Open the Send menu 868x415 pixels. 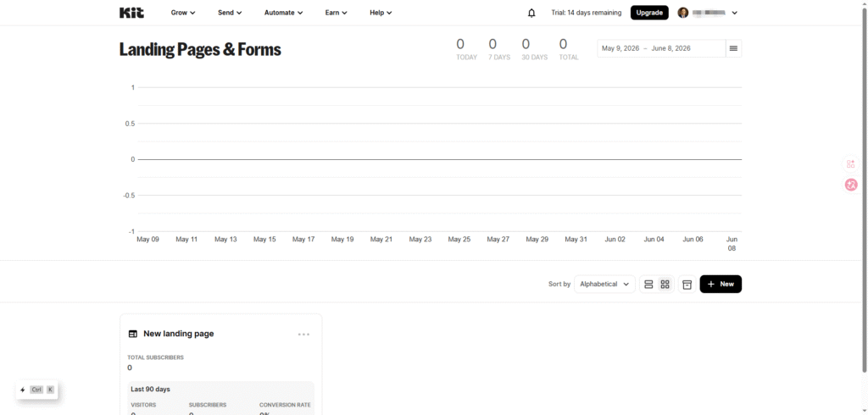230,13
